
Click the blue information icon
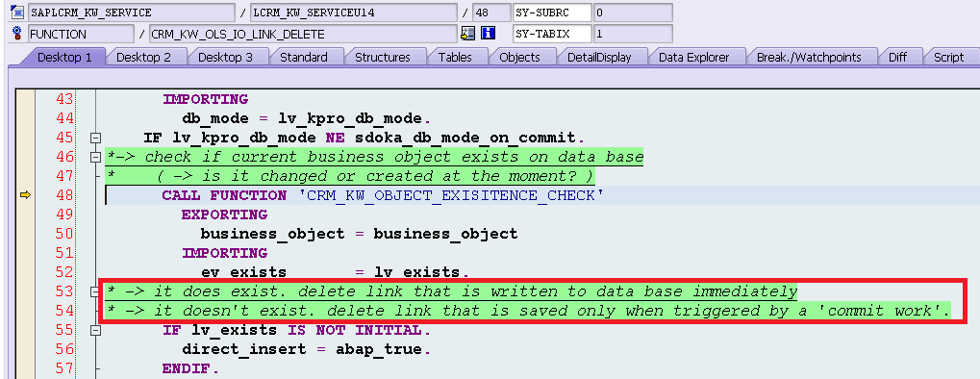pyautogui.click(x=489, y=34)
